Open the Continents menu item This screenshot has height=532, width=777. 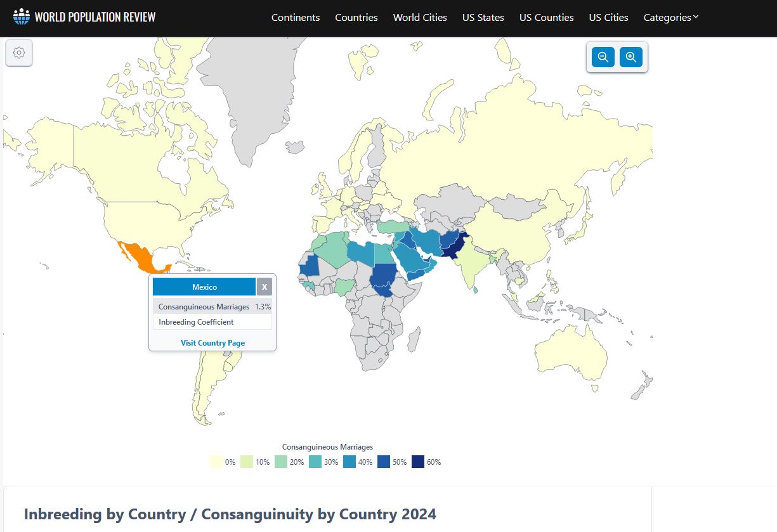click(x=296, y=18)
